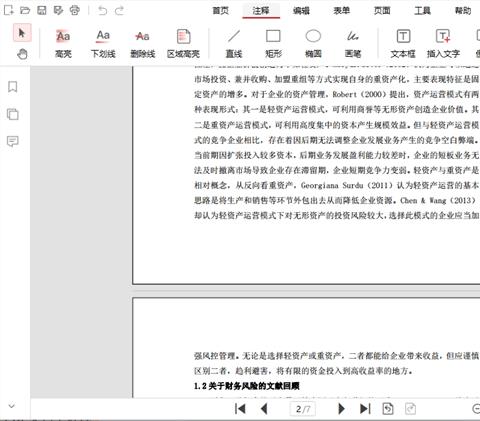Print the document
Viewport: 480px width, 421px height.
tap(75, 11)
